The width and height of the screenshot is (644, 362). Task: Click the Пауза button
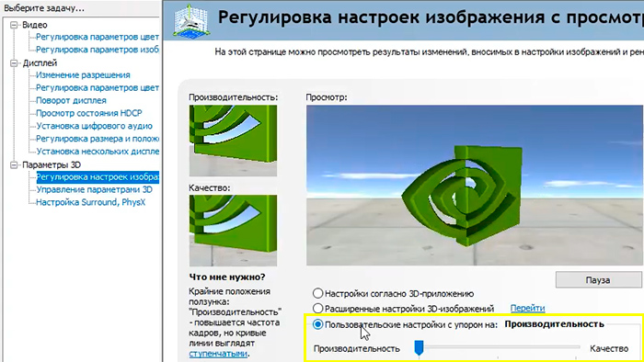[x=598, y=280]
